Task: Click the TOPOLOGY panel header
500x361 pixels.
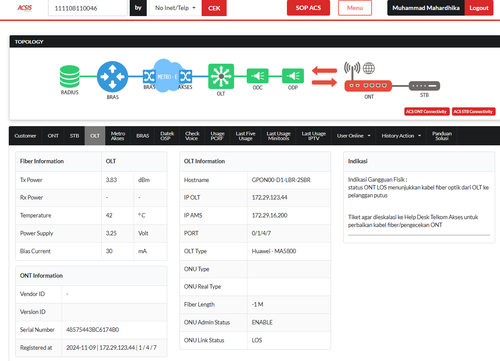Action: tap(255, 42)
